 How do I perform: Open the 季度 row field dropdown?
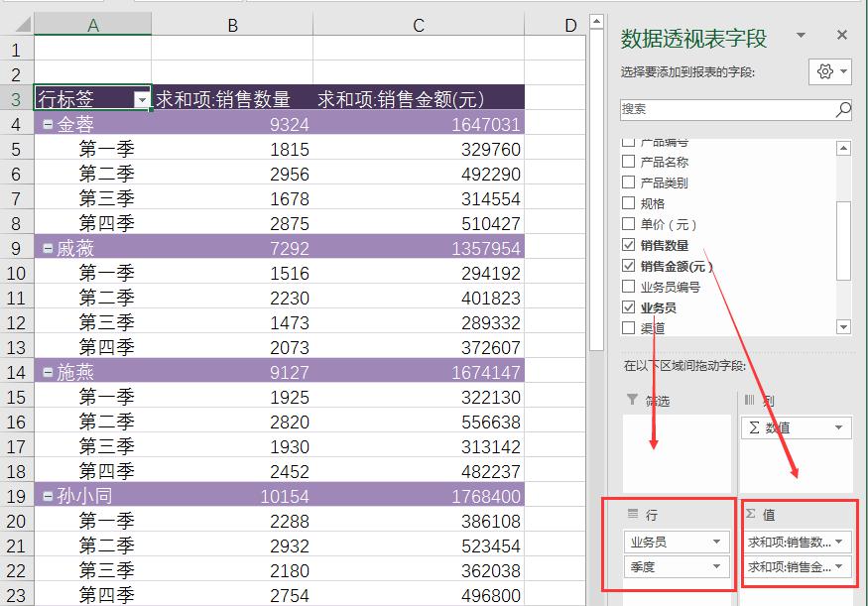pyautogui.click(x=717, y=566)
